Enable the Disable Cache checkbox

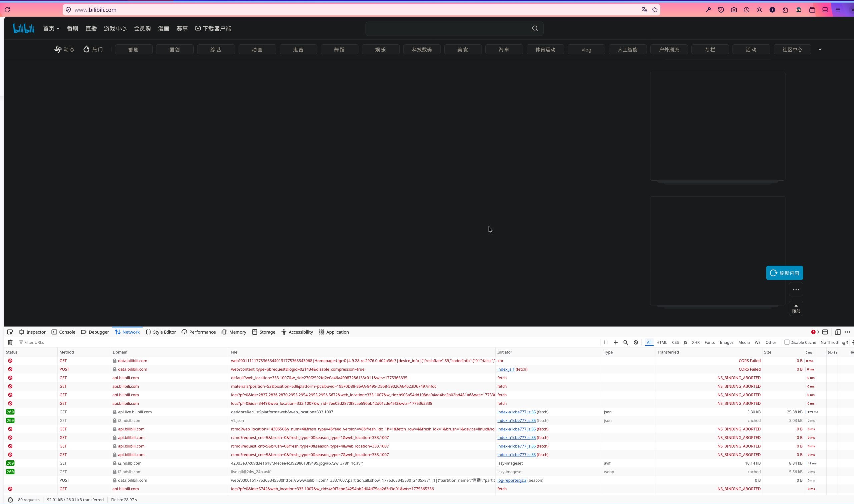[786, 342]
